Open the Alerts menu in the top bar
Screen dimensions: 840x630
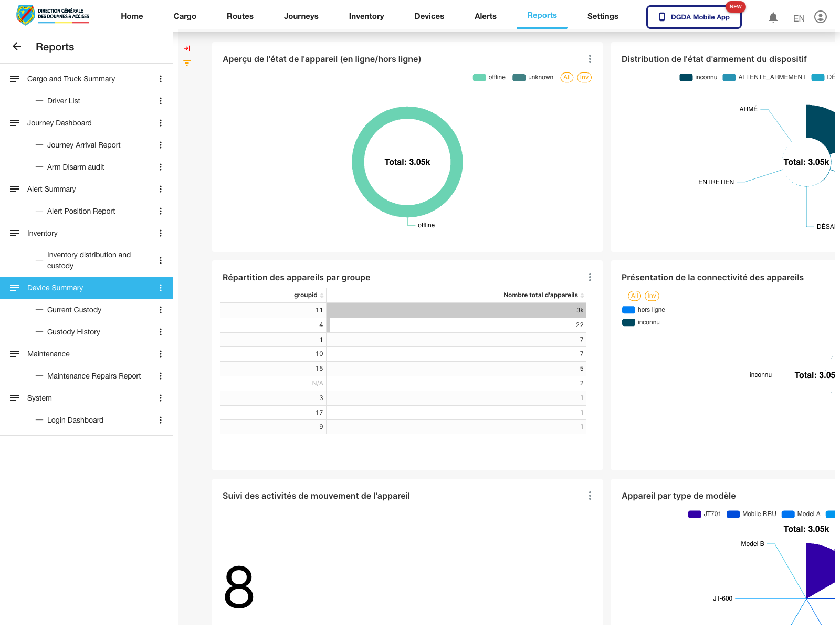pyautogui.click(x=485, y=16)
